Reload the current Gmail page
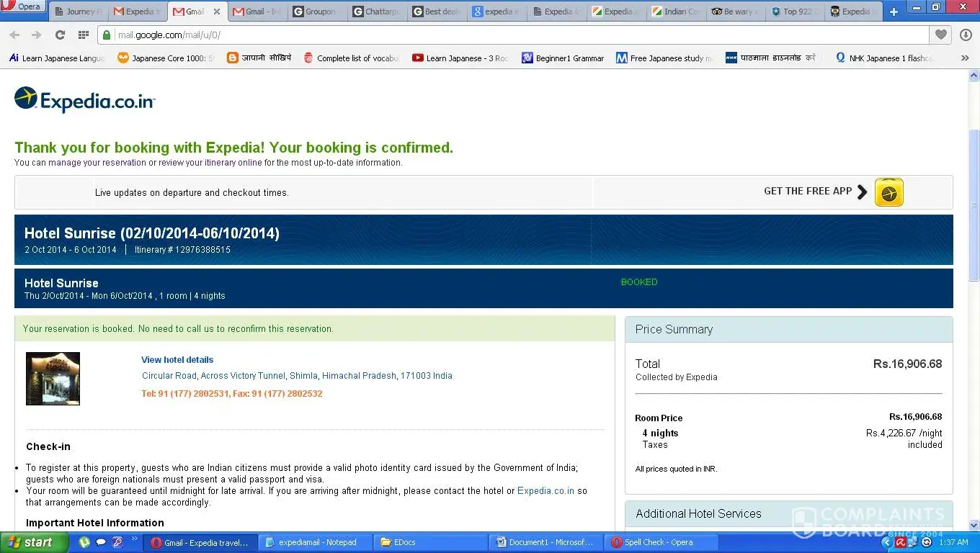Viewport: 980px width, 553px height. coord(60,35)
